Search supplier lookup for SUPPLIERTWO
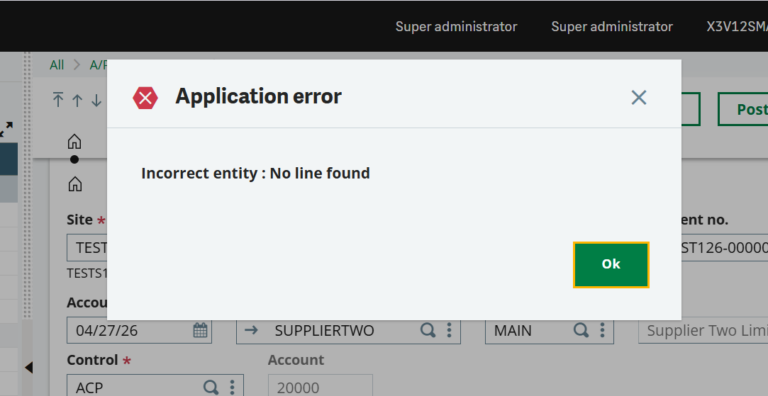This screenshot has width=768, height=396. click(x=428, y=330)
